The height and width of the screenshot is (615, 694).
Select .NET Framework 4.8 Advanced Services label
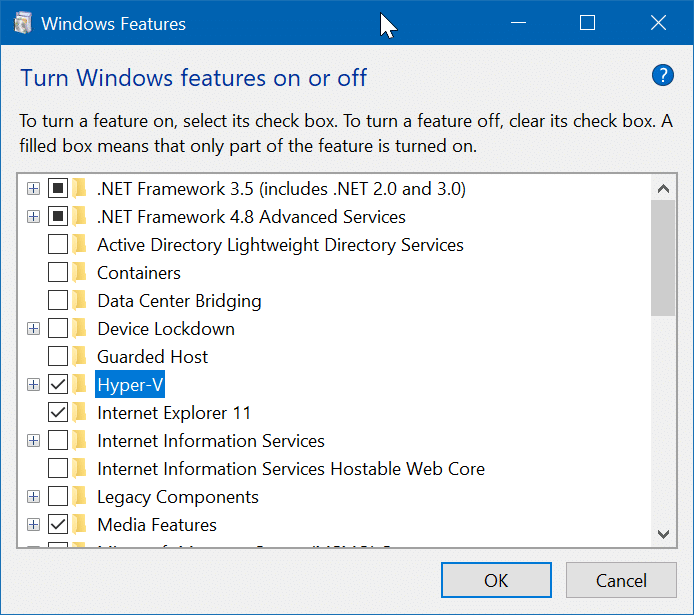[x=251, y=216]
